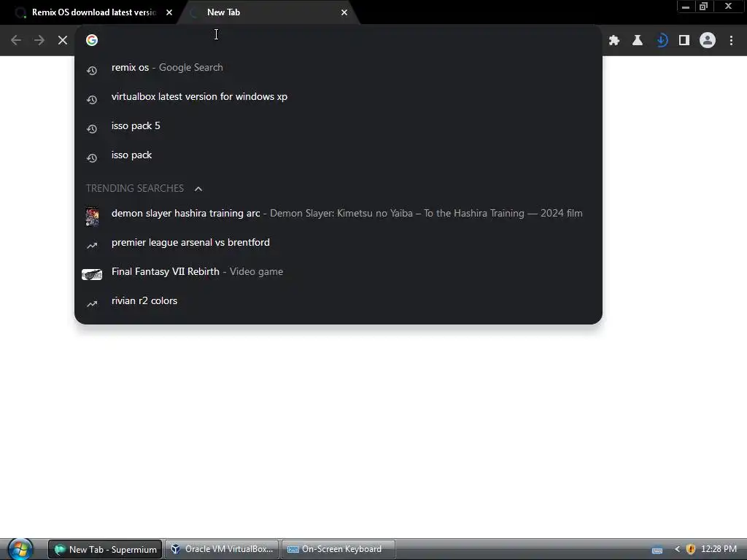Select 'demon slayer hashira training arc' suggestion
Screen dimensions: 747x560
(338, 214)
